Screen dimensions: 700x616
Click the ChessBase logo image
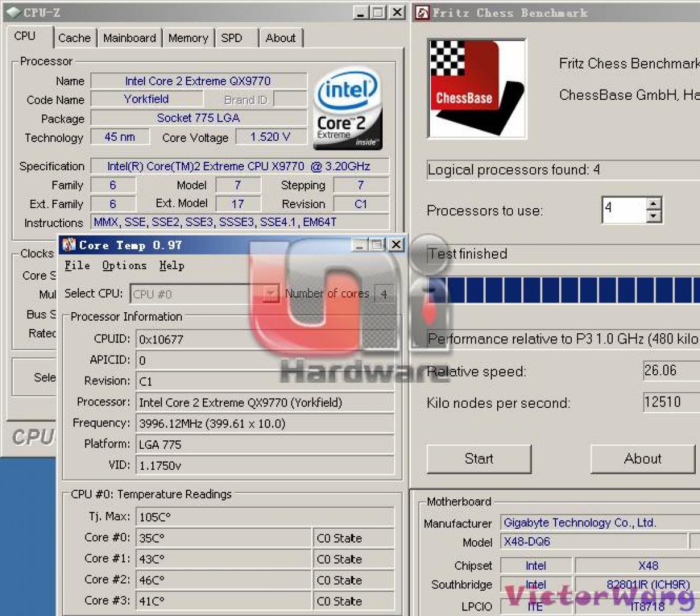click(477, 89)
